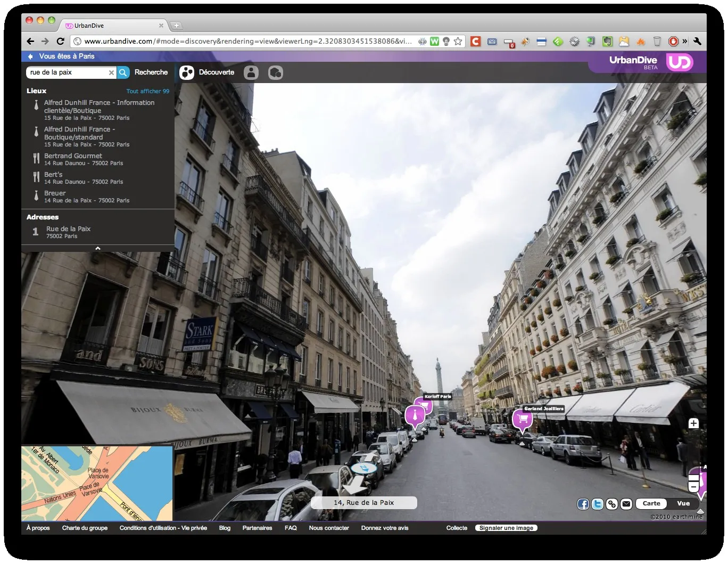This screenshot has width=728, height=564.
Task: Switch to Carte map mode
Action: click(651, 504)
